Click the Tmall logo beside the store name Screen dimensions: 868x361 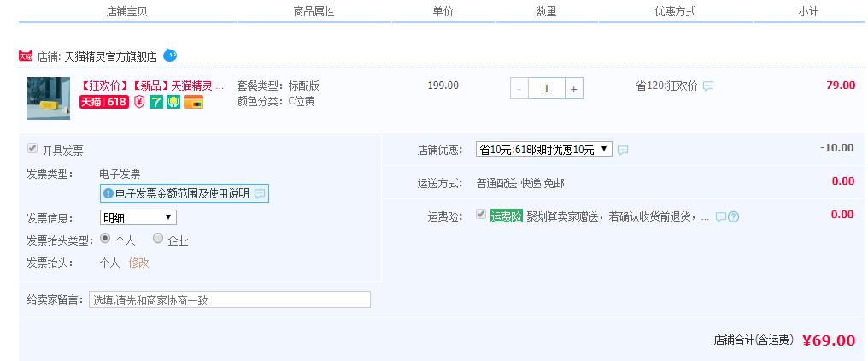[x=26, y=56]
